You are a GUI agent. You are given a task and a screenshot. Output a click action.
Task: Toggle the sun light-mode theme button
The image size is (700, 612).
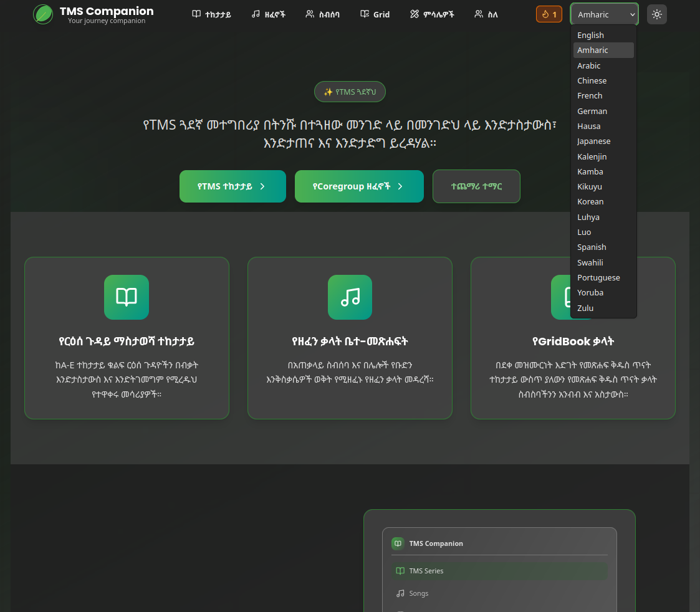point(656,14)
